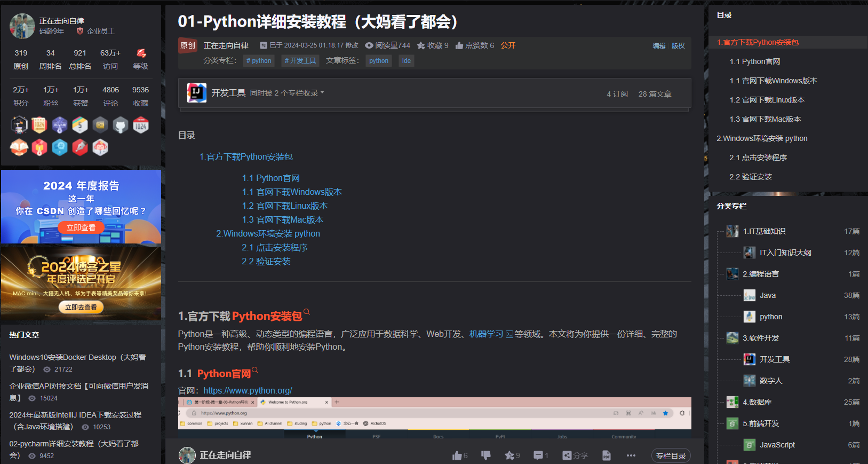Click the 专栏目录 button
The image size is (868, 464).
click(671, 455)
